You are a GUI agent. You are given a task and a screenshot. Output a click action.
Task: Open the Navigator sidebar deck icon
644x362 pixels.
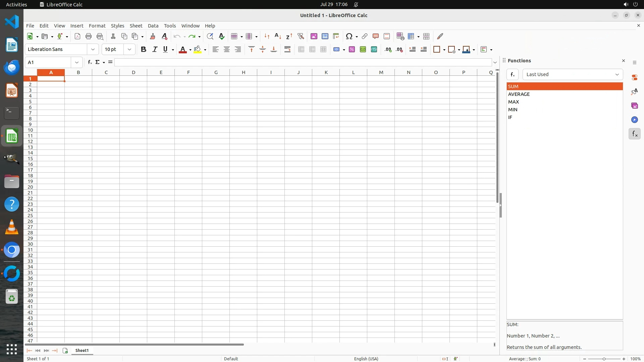[x=634, y=120]
